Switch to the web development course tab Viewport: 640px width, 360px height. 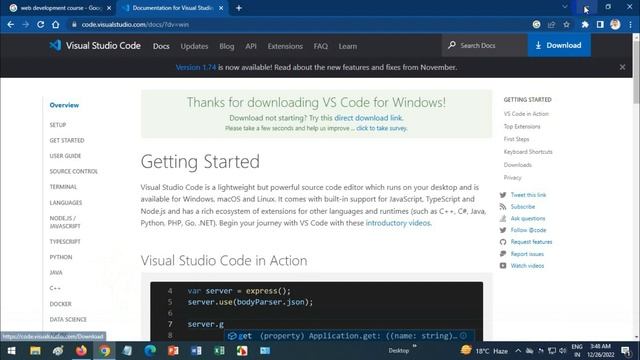point(60,8)
